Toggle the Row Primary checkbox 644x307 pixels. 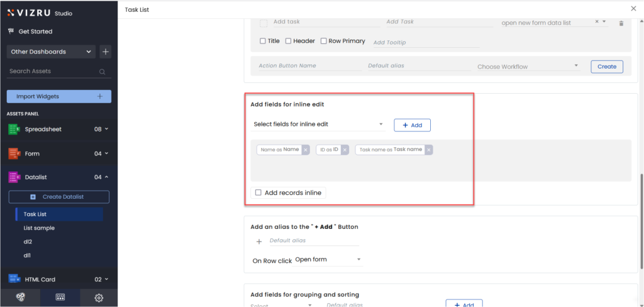pyautogui.click(x=323, y=41)
